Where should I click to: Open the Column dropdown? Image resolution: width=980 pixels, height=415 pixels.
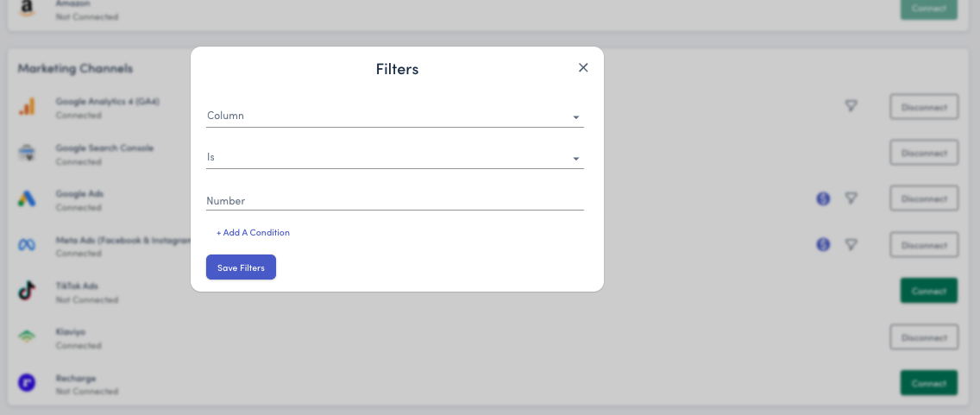coord(394,116)
